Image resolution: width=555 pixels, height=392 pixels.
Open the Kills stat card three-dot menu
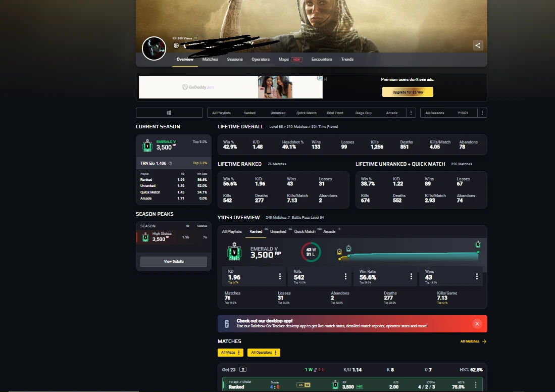coord(346,276)
